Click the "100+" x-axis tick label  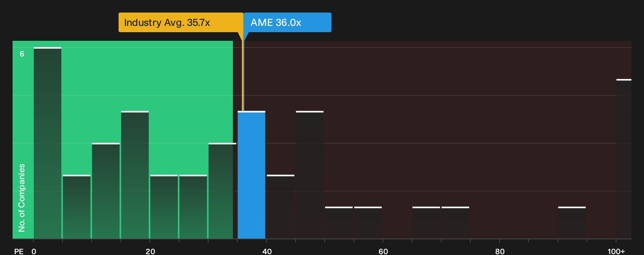[616, 251]
